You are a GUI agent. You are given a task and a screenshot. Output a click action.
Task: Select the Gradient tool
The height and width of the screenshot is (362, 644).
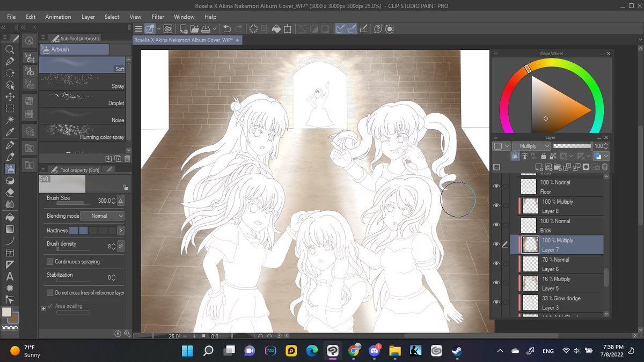10,229
